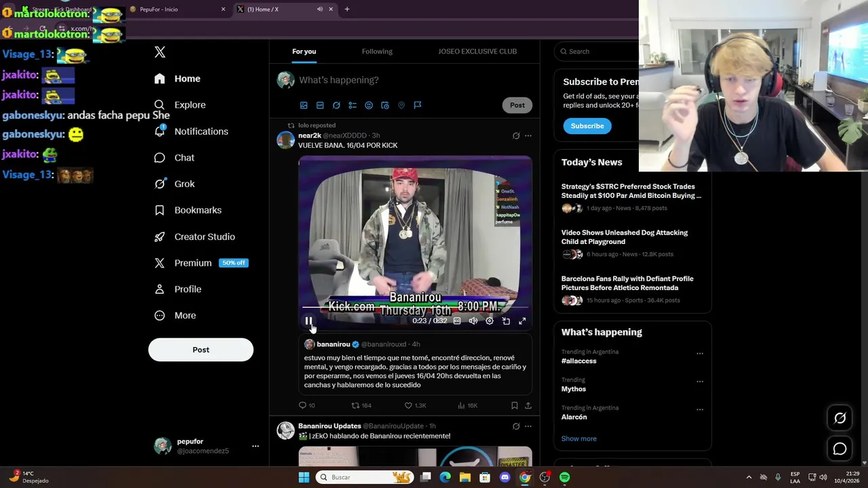The height and width of the screenshot is (488, 868).
Task: Click Grok icon on Bananirou Updates post
Action: coord(516,426)
